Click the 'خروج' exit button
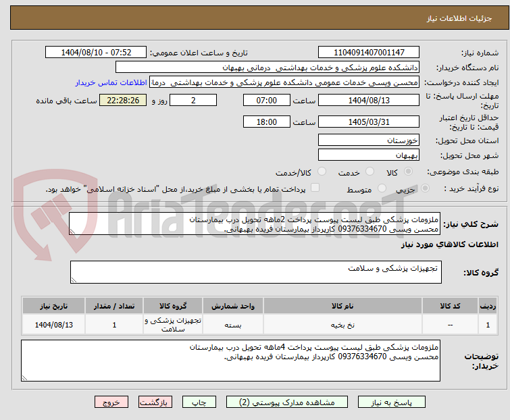 click(x=111, y=402)
